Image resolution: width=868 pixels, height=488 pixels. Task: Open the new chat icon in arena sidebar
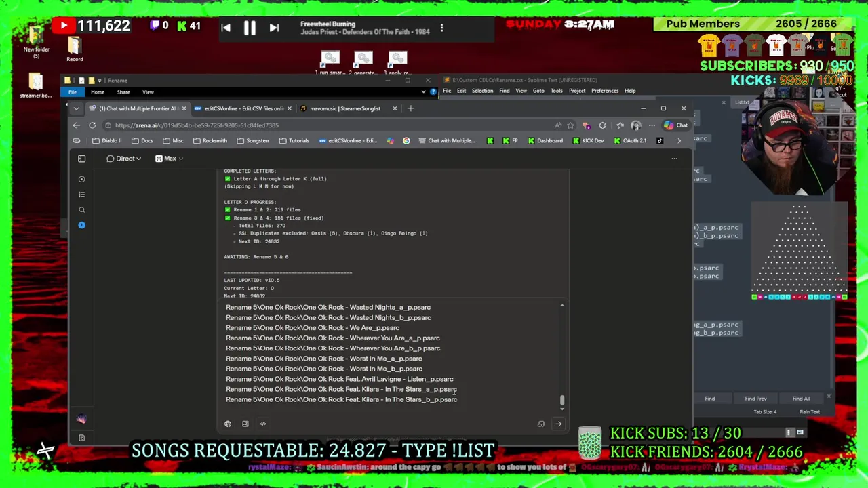click(x=81, y=179)
